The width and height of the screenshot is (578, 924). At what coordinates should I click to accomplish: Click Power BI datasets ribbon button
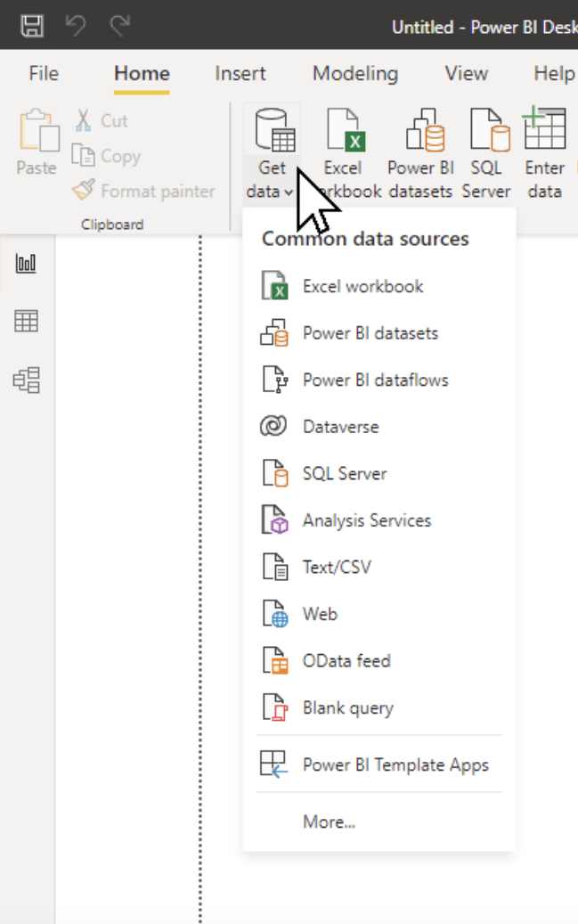coord(420,154)
